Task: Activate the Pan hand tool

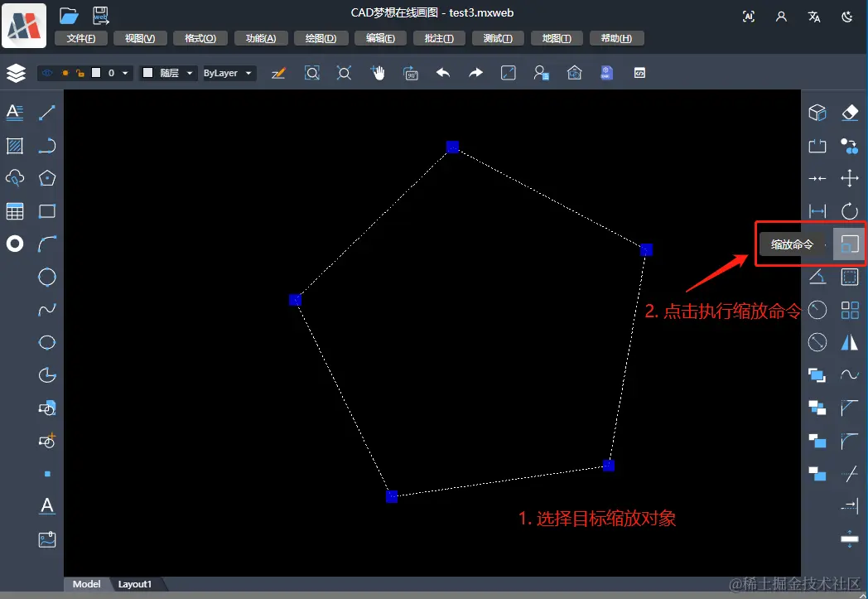Action: (x=378, y=73)
